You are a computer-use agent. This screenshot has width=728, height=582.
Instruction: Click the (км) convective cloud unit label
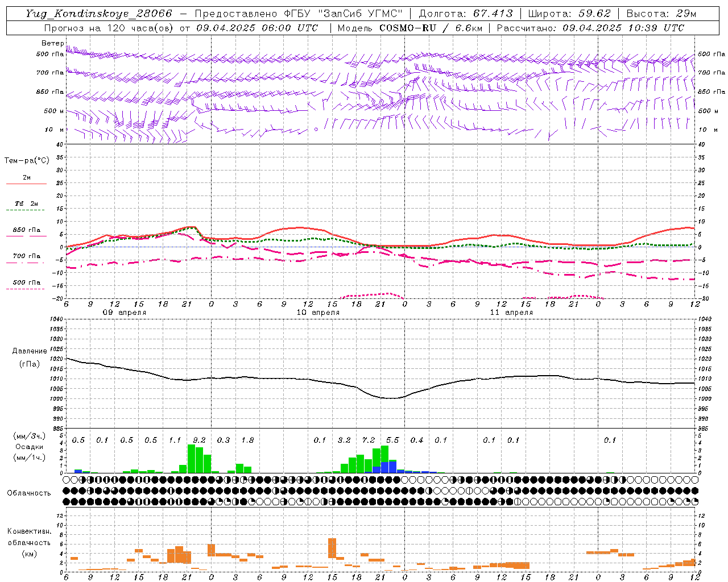tap(30, 554)
